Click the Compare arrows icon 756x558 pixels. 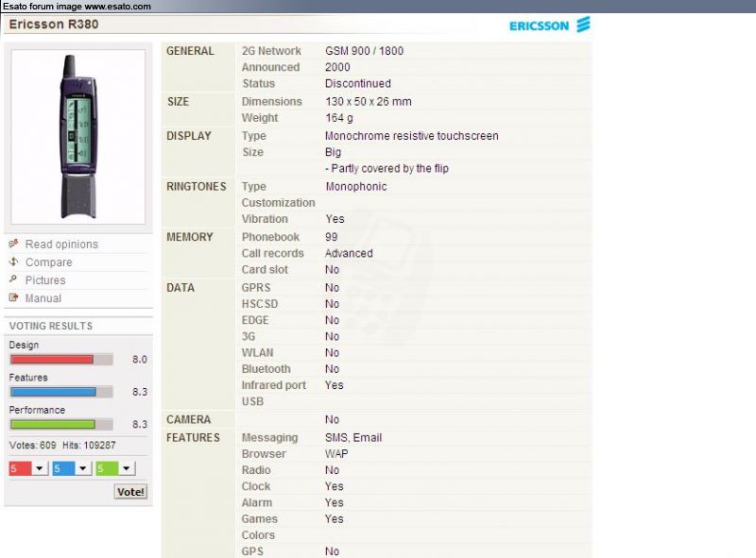click(x=13, y=262)
